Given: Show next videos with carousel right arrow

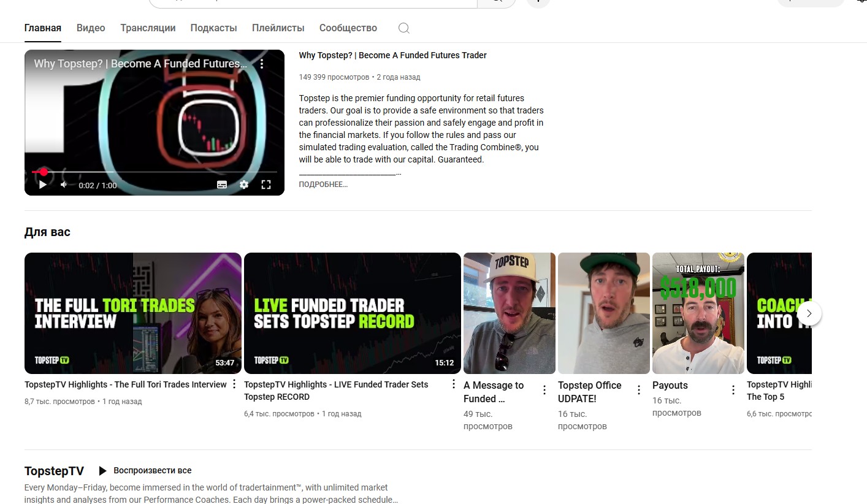Looking at the screenshot, I should pos(809,313).
